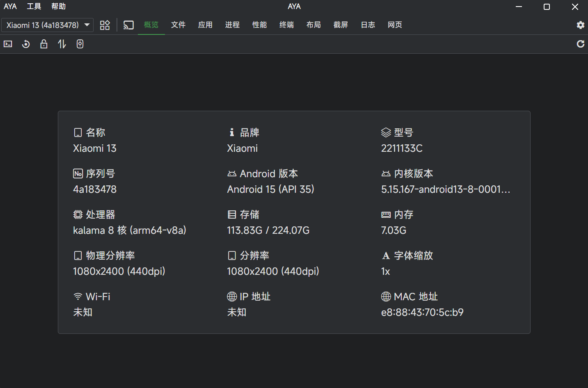Open the remote control input icon
The image size is (588, 388).
pos(80,44)
